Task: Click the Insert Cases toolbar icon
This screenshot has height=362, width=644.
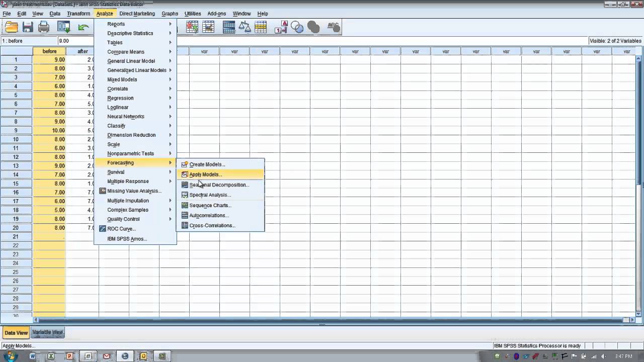Action: point(193,28)
